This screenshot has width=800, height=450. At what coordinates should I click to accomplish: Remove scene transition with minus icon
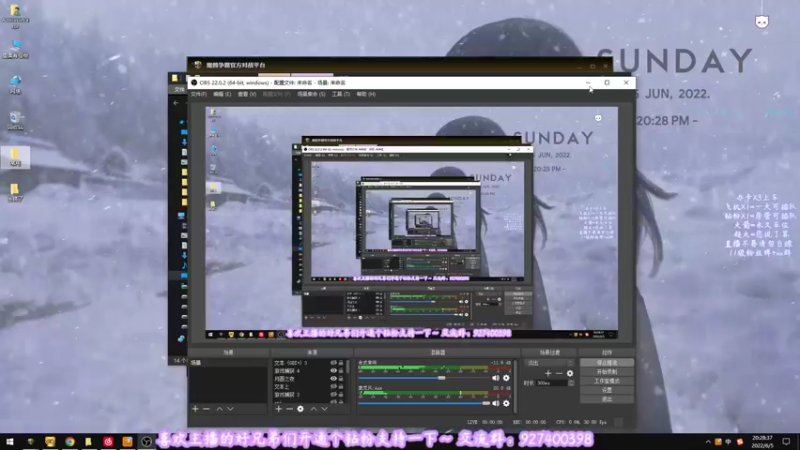[x=559, y=373]
